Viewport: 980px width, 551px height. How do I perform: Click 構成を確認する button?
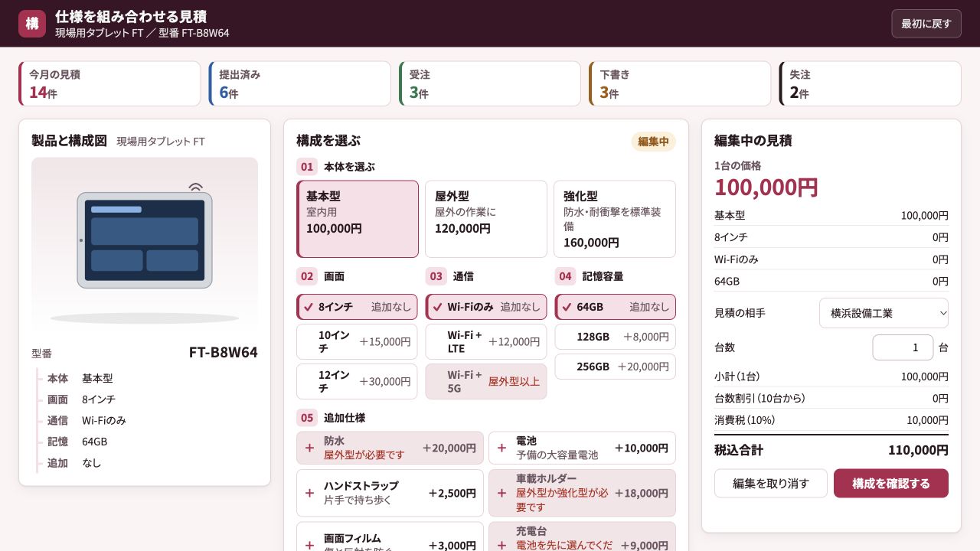891,484
